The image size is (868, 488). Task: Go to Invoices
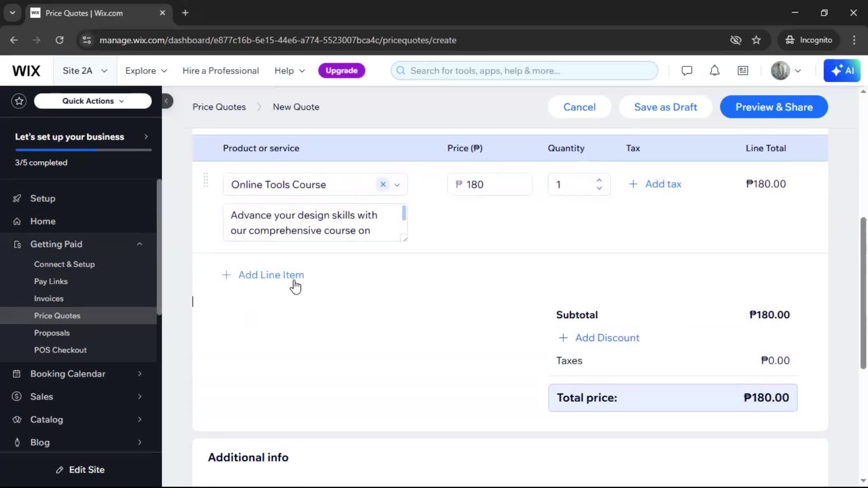point(49,299)
